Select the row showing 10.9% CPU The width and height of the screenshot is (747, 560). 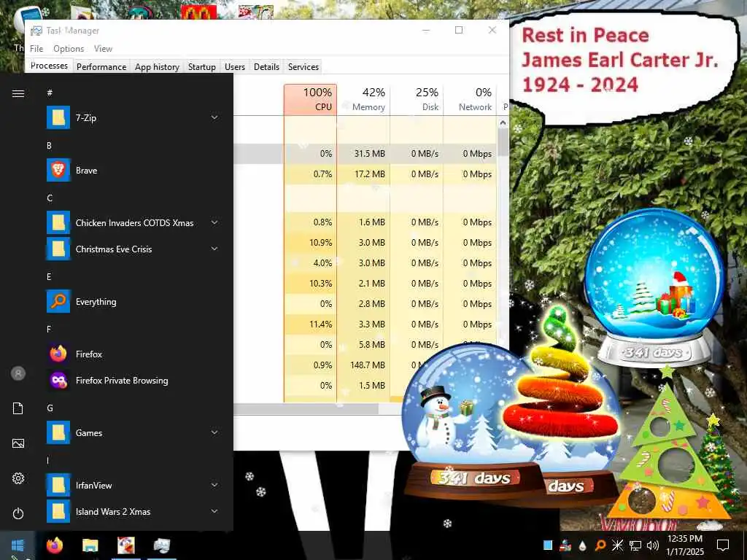click(x=365, y=242)
